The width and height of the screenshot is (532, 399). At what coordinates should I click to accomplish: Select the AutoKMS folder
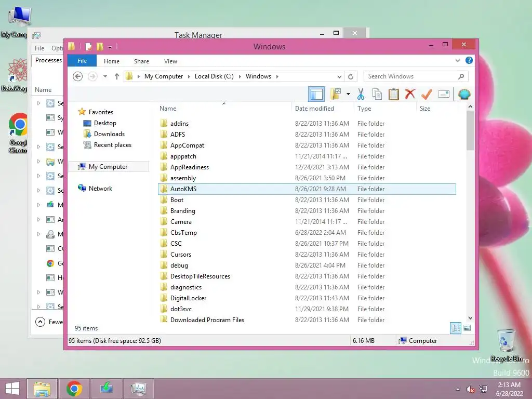[307, 189]
